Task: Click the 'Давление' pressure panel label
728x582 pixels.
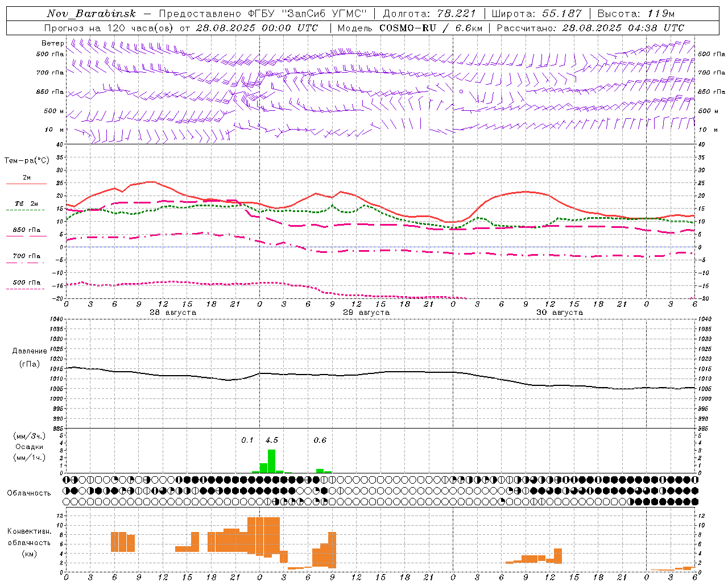Action: [30, 351]
